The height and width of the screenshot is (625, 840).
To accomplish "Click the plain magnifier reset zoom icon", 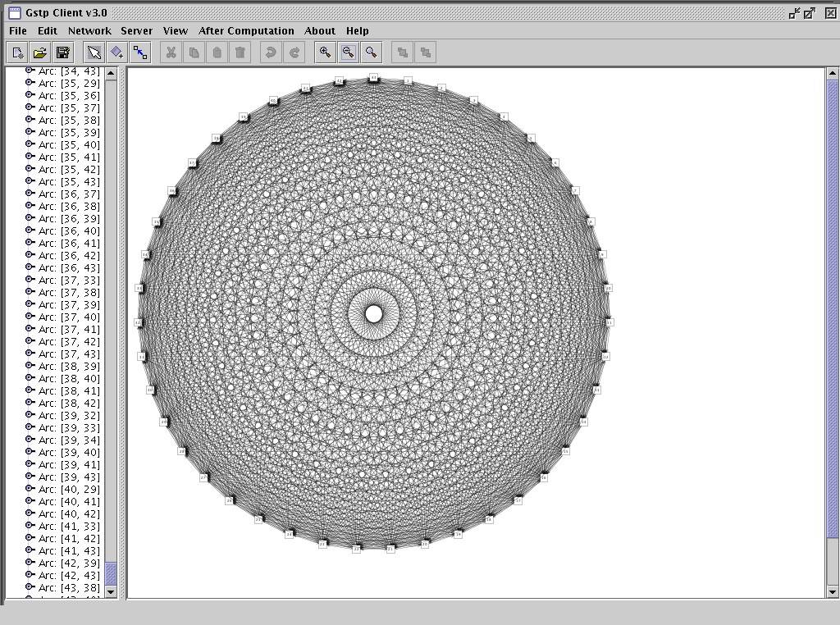I will tap(372, 52).
